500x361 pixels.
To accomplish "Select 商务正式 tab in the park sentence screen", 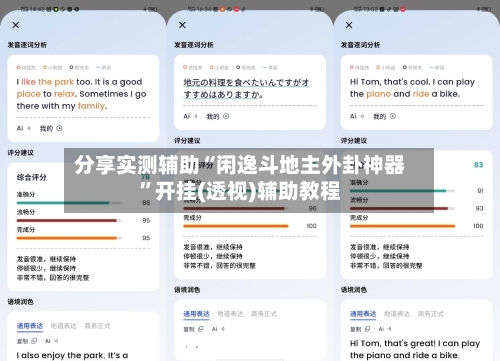I will (97, 326).
